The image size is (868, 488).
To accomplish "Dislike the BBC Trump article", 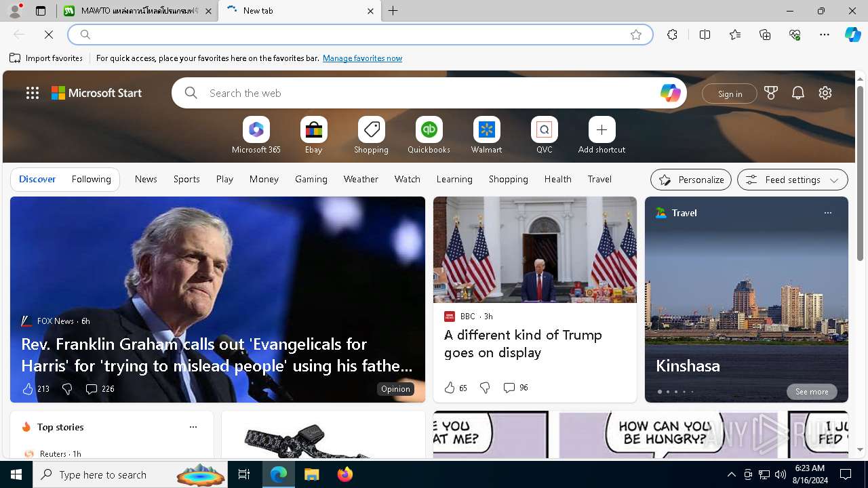I will click(485, 388).
